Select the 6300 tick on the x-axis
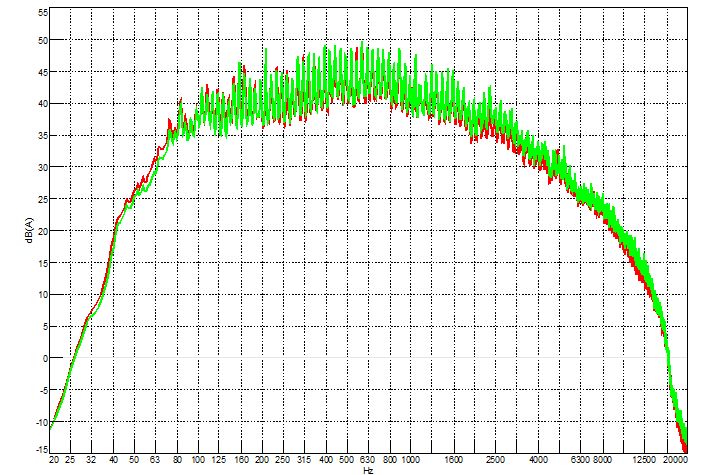 pos(580,460)
